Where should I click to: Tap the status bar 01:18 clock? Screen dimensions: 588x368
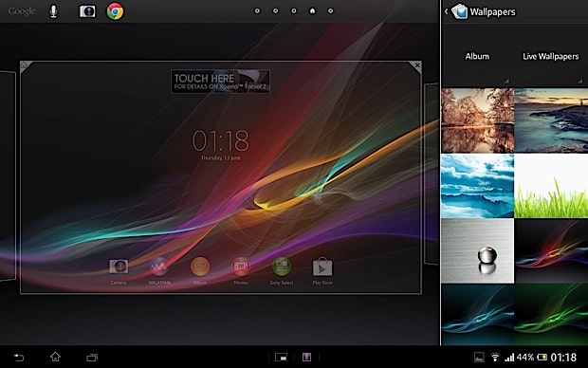563,358
